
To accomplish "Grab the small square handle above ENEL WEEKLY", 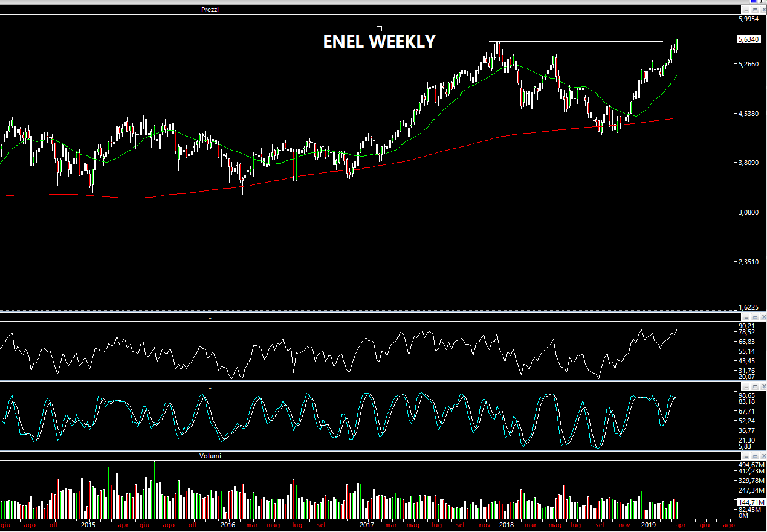I will tap(379, 28).
